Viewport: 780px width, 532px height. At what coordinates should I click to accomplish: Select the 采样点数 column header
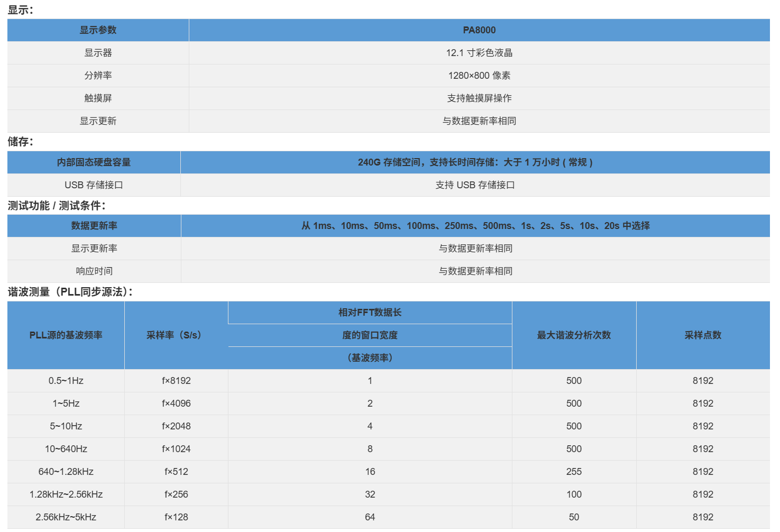703,335
